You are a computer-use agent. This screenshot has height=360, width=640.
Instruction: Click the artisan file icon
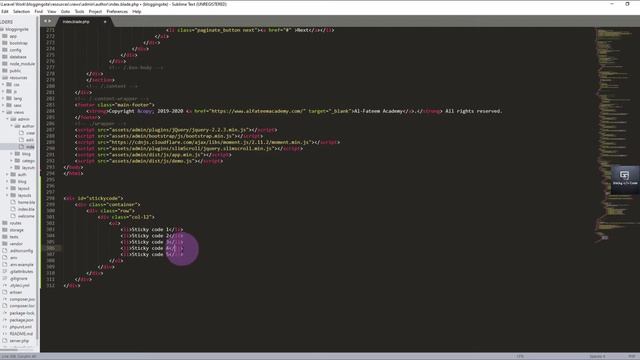(5, 293)
